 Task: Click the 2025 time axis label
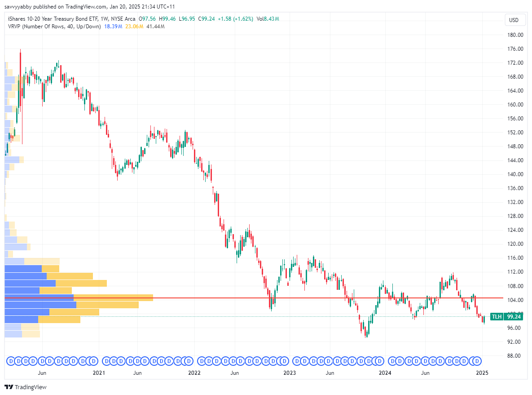pyautogui.click(x=482, y=373)
